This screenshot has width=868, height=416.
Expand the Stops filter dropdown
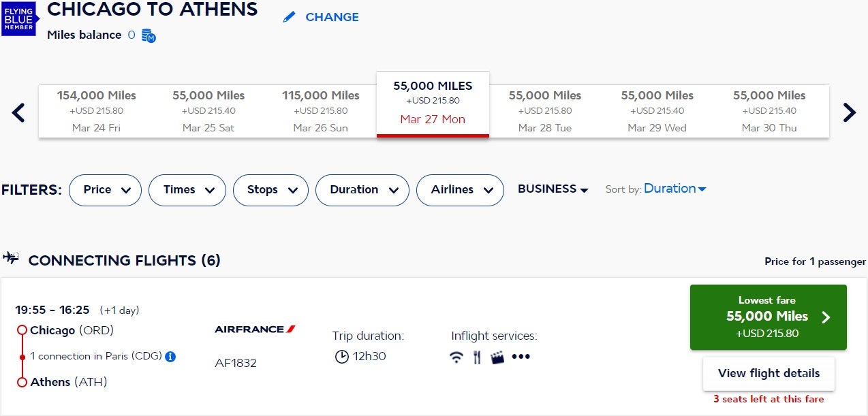tap(270, 190)
